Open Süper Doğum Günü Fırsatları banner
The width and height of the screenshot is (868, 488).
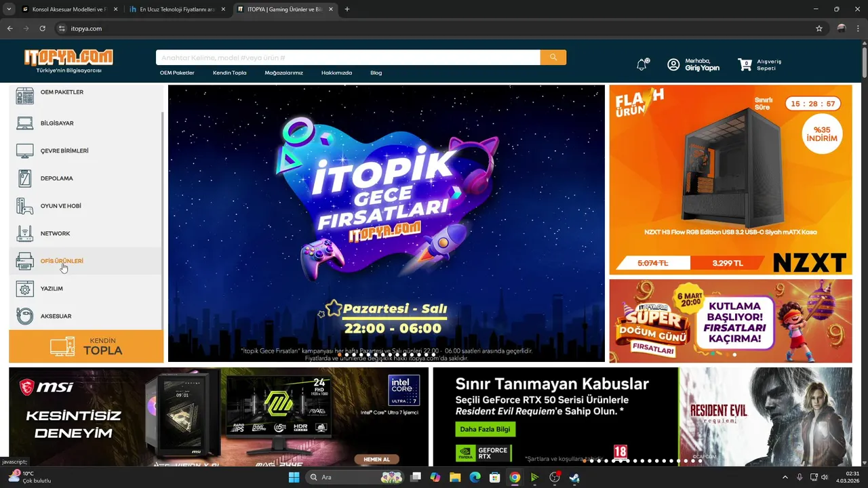[x=730, y=321]
